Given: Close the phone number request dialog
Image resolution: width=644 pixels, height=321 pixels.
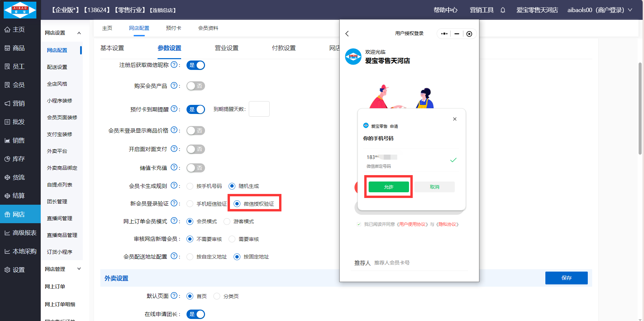Looking at the screenshot, I should [x=454, y=119].
